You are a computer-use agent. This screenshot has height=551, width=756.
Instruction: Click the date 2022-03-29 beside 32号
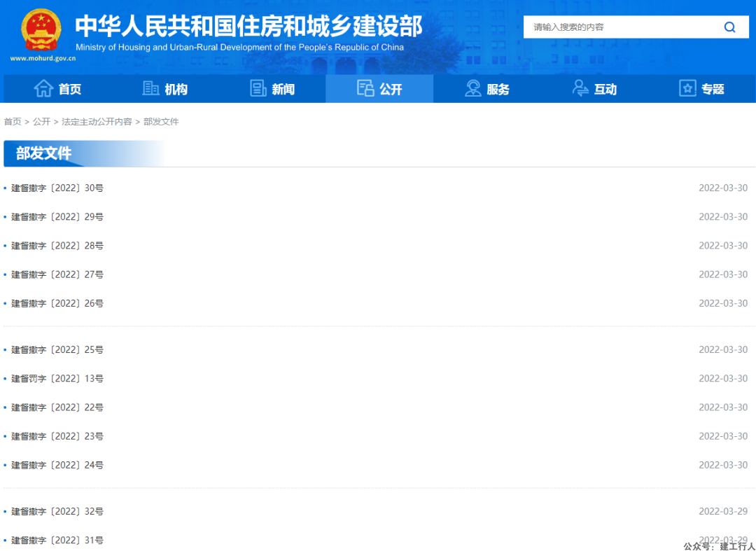click(x=723, y=512)
